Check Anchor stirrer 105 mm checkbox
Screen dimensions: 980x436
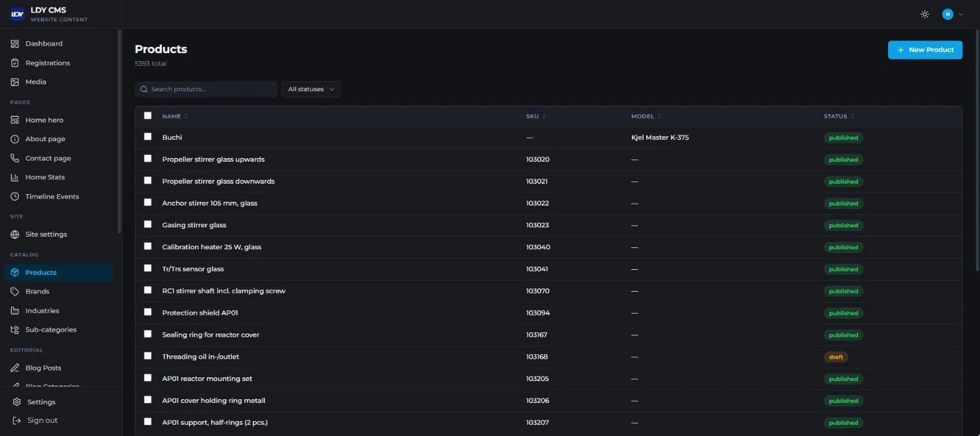point(147,202)
